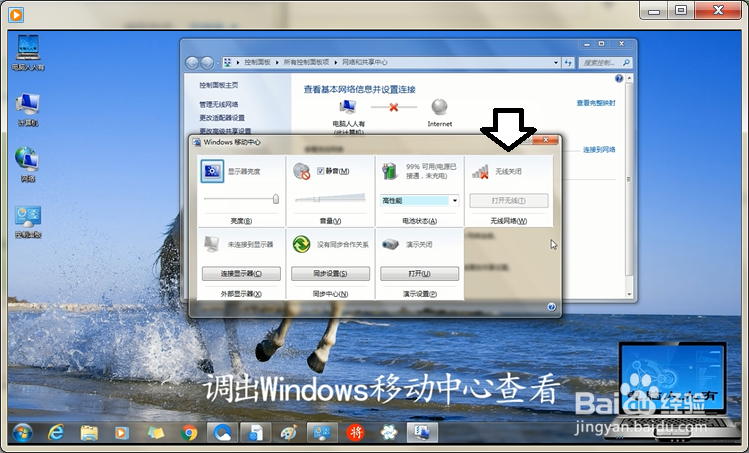Image resolution: width=749 pixels, height=453 pixels.
Task: Click the Internet globe icon in network map
Action: tap(439, 107)
